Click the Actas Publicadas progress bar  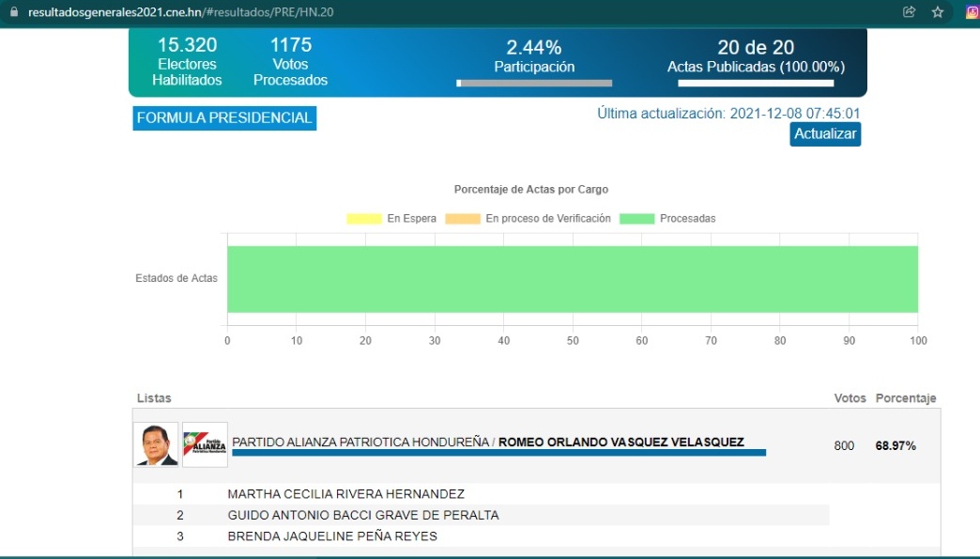point(756,84)
